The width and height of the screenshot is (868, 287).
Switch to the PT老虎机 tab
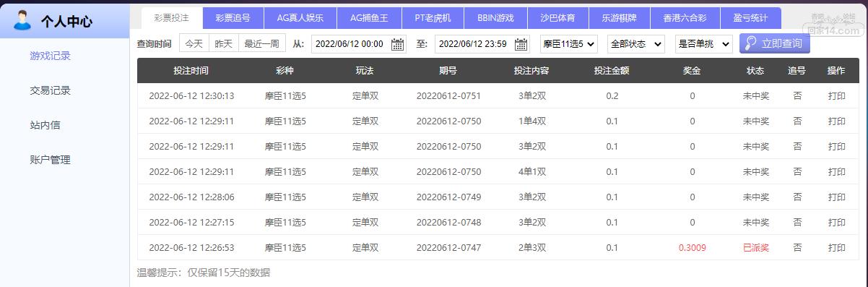pos(433,18)
